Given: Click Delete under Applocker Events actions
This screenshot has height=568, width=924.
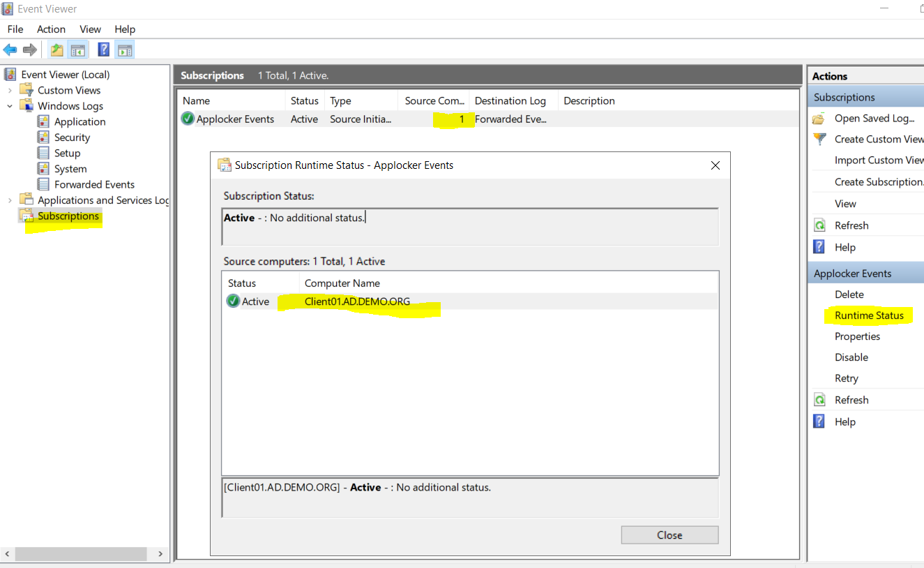Looking at the screenshot, I should coord(849,294).
